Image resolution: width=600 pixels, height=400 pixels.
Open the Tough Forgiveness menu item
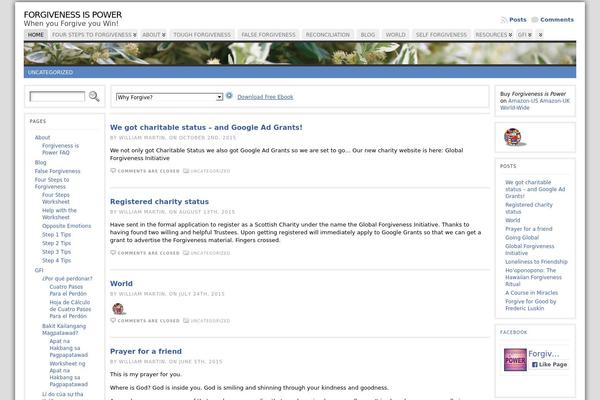point(202,35)
